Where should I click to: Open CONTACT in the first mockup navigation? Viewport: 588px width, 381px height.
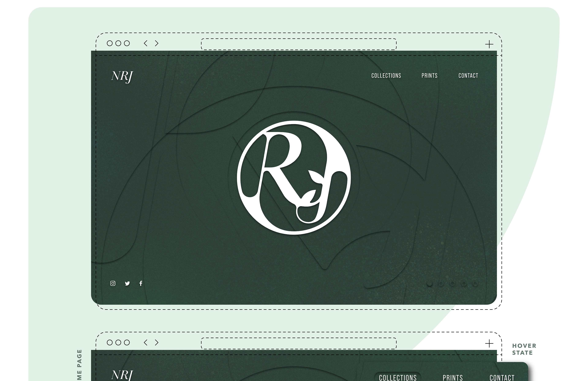click(x=468, y=76)
